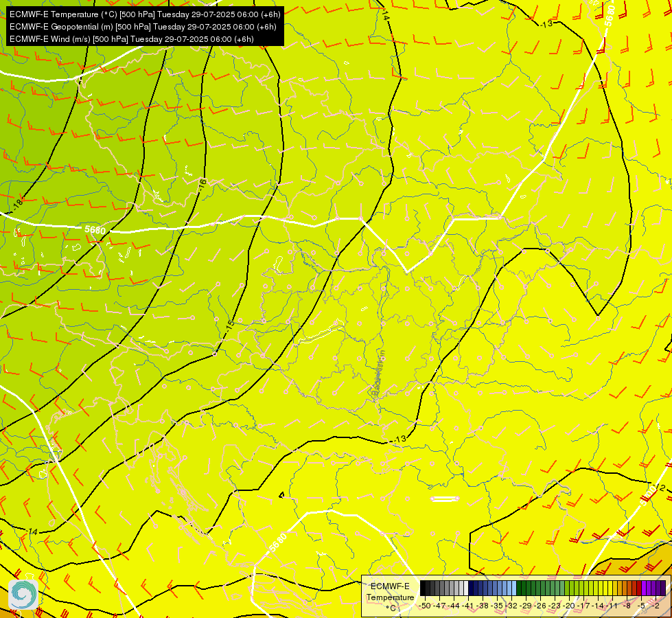This screenshot has width=672, height=618.
Task: Click the -17 value on the temperature scale
Action: [x=583, y=606]
